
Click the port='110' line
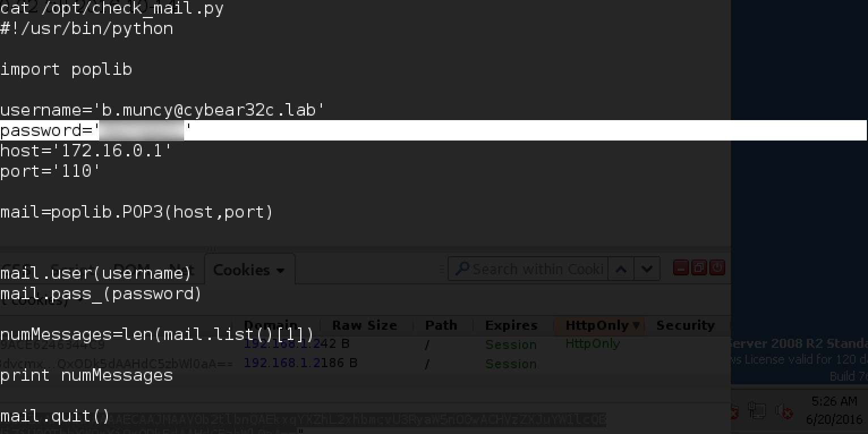(x=50, y=171)
